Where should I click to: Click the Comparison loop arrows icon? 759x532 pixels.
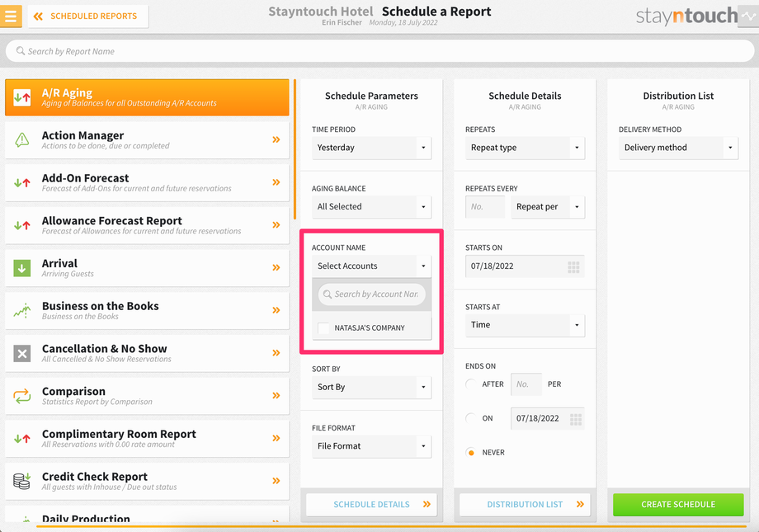pyautogui.click(x=21, y=396)
